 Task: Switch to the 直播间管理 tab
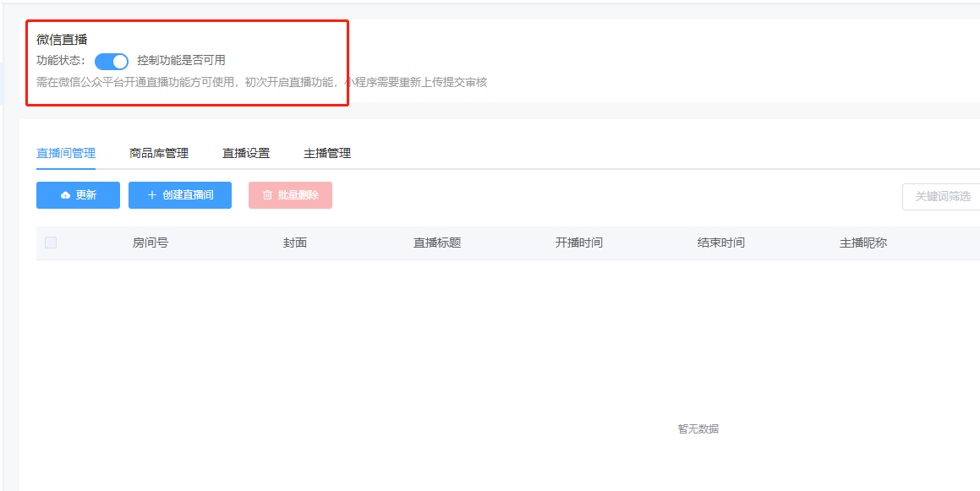point(66,153)
